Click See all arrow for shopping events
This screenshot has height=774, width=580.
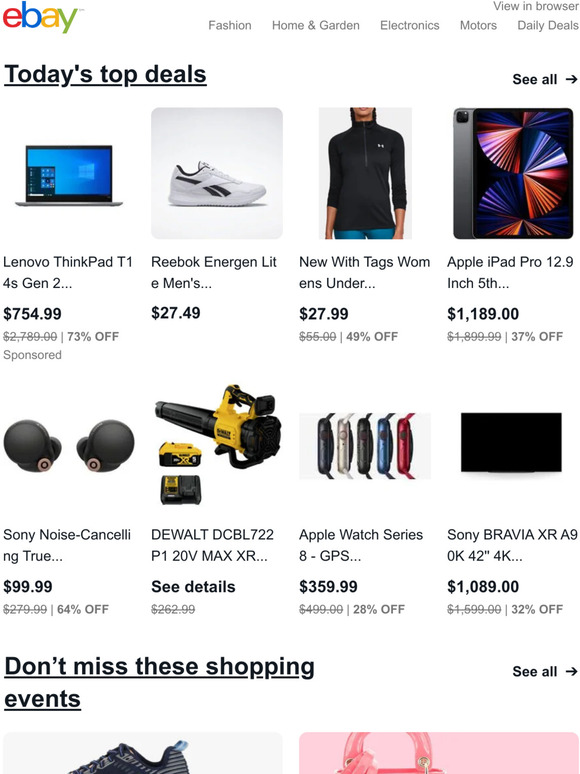[x=544, y=672]
